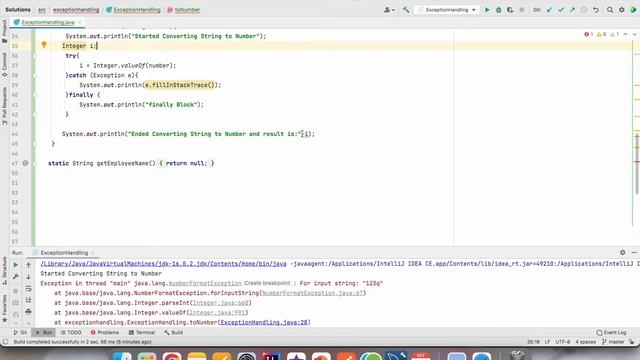The image size is (640, 360).
Task: Jump to next highlighted error arrow
Action: [634, 35]
